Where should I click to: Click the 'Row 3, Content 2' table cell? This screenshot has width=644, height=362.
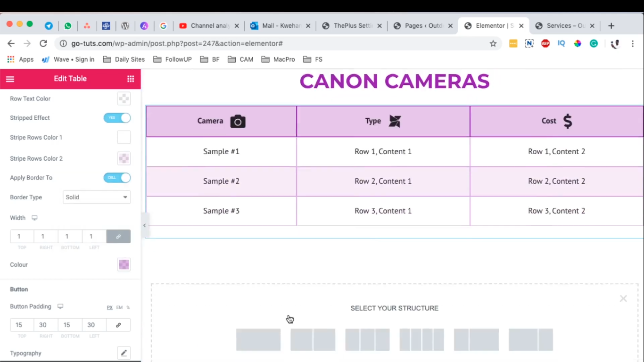click(557, 211)
